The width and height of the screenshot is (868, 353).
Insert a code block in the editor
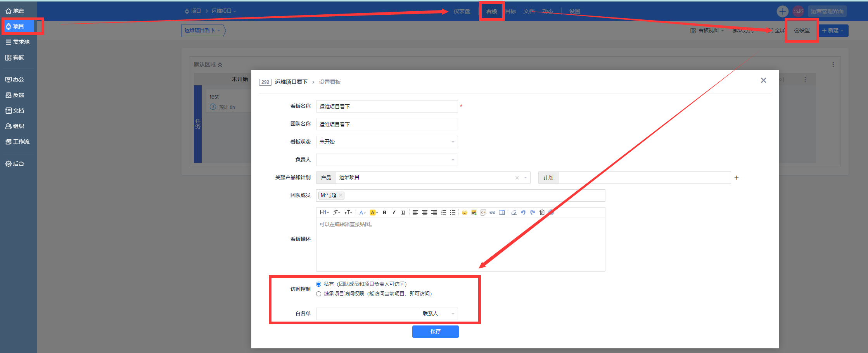(x=483, y=213)
